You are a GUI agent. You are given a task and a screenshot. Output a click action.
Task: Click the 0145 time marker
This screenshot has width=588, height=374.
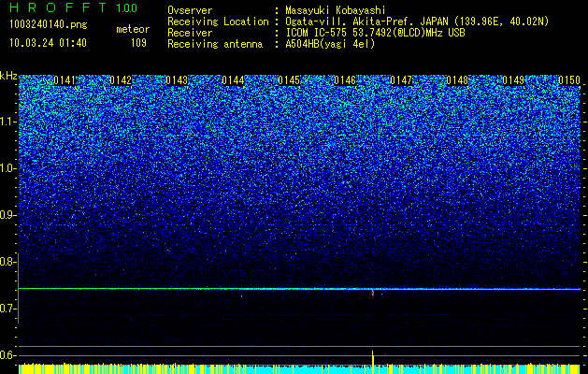click(289, 80)
